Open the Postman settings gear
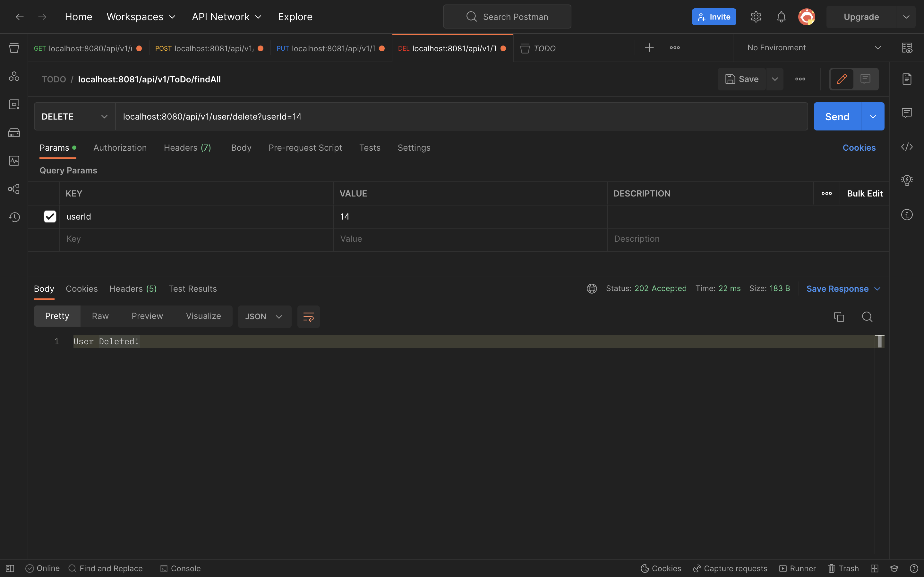This screenshot has height=577, width=924. [x=756, y=17]
